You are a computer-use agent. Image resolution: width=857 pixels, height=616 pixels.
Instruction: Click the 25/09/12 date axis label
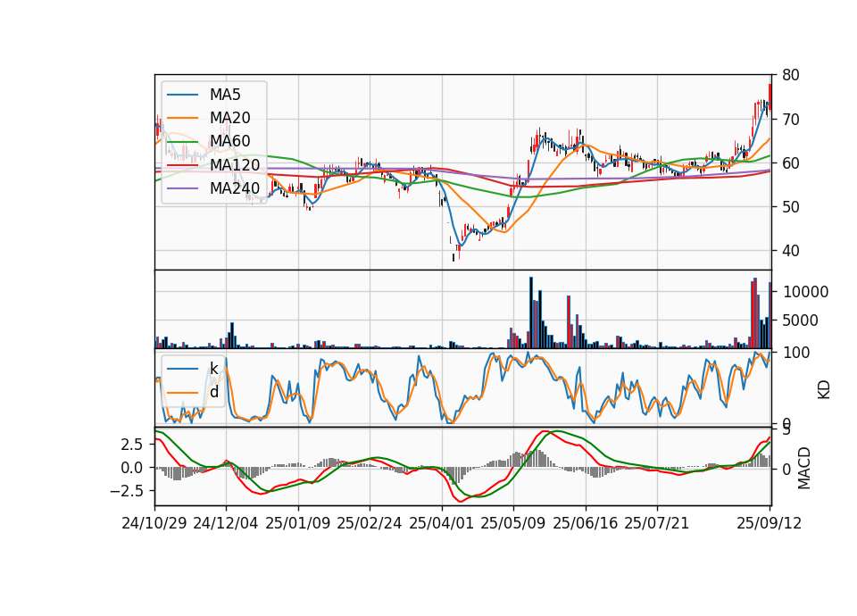770,523
